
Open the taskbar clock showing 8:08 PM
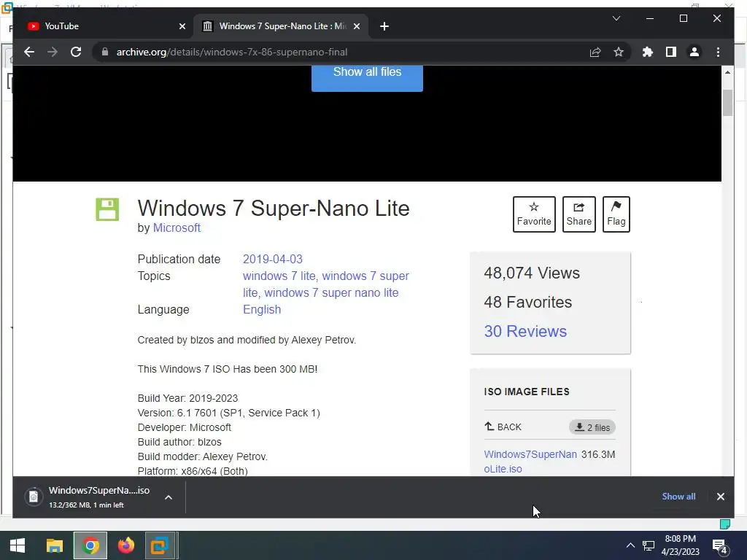click(x=681, y=545)
